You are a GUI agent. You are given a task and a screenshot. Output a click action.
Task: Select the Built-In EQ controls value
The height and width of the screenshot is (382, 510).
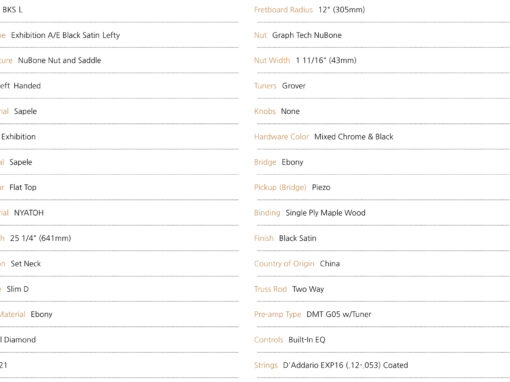tap(307, 340)
